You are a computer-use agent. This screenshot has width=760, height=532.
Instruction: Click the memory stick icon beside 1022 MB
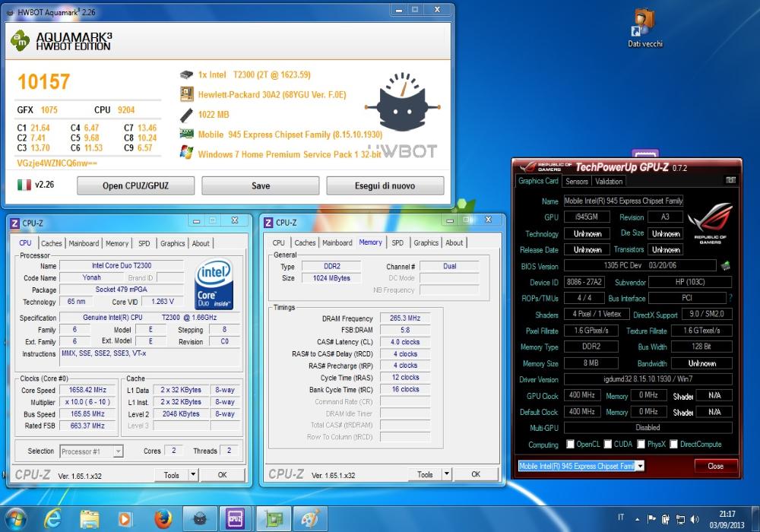tap(187, 115)
